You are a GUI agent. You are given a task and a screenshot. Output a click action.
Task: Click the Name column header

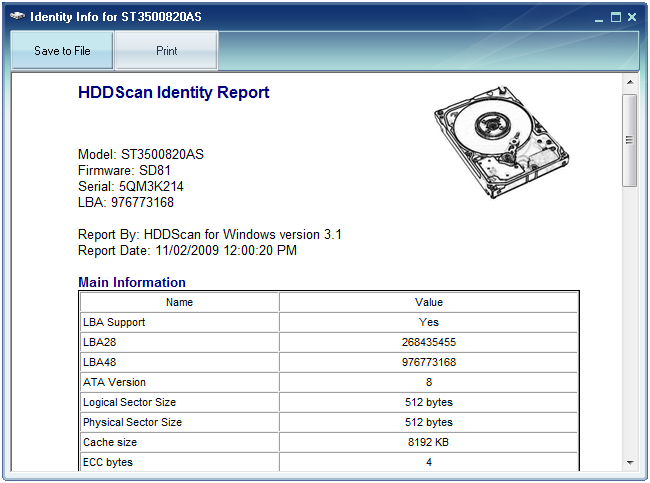click(179, 302)
